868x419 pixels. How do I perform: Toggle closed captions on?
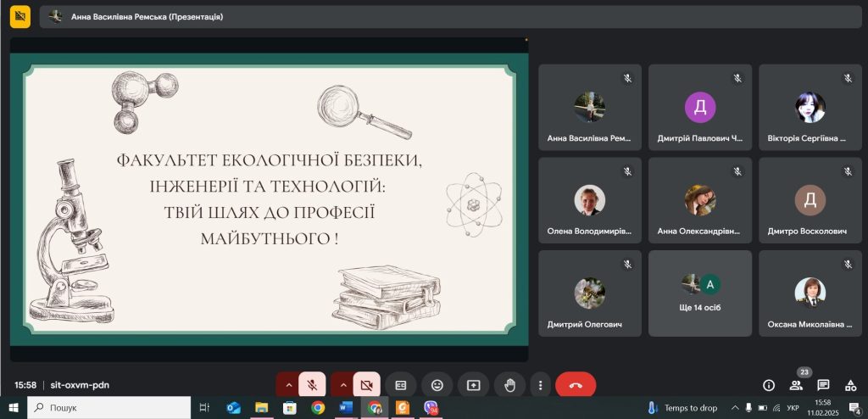pyautogui.click(x=401, y=385)
